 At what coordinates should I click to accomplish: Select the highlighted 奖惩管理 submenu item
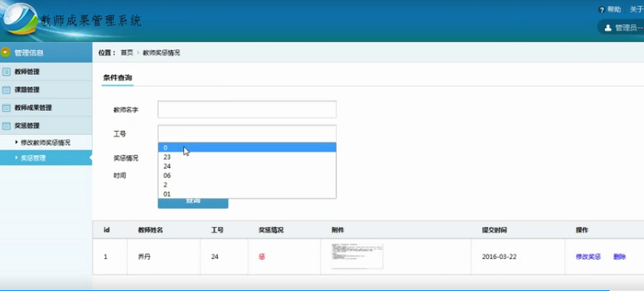(45, 158)
